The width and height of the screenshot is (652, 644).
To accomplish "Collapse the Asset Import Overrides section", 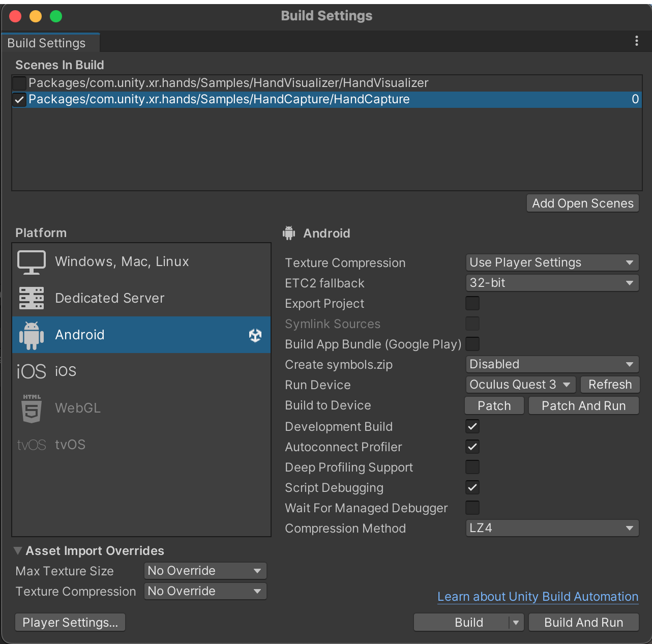I will pyautogui.click(x=17, y=550).
